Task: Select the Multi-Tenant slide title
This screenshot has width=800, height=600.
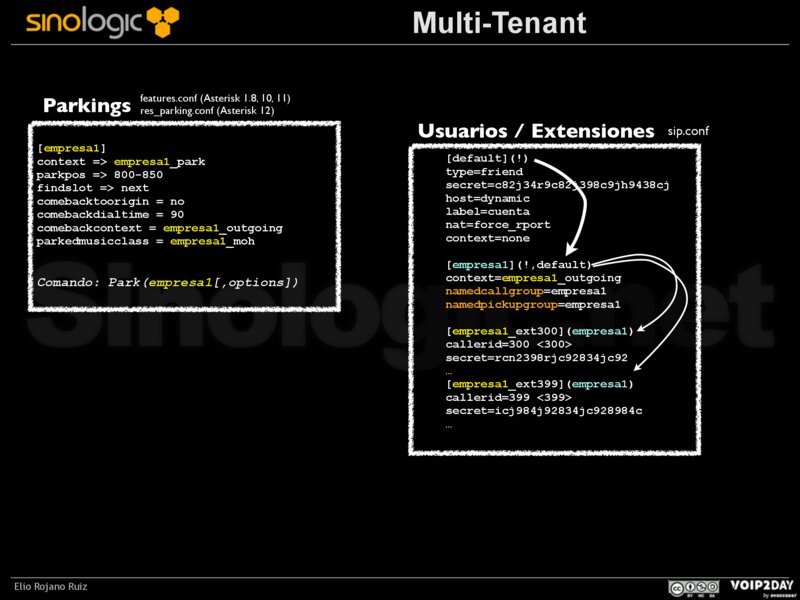Action: (499, 23)
